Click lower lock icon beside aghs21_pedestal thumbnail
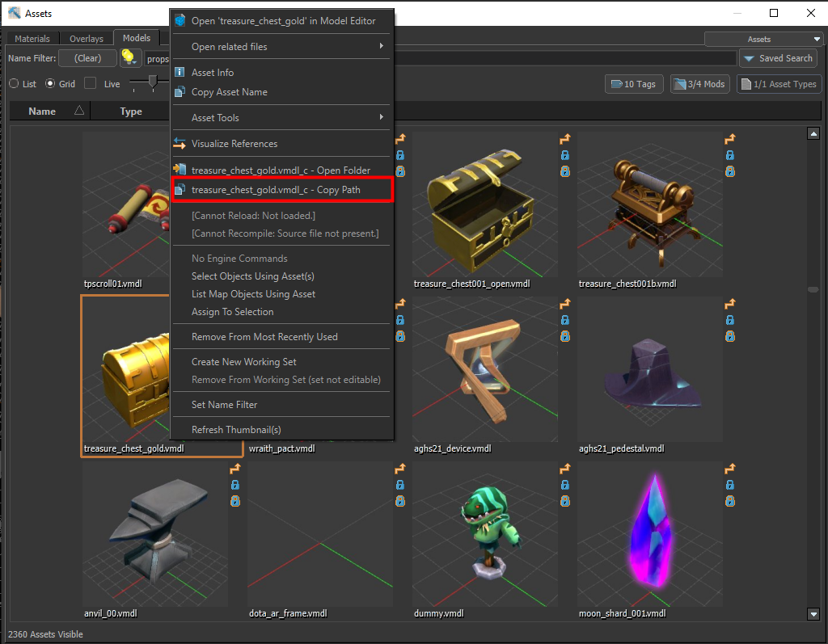This screenshot has width=828, height=644. 730,336
